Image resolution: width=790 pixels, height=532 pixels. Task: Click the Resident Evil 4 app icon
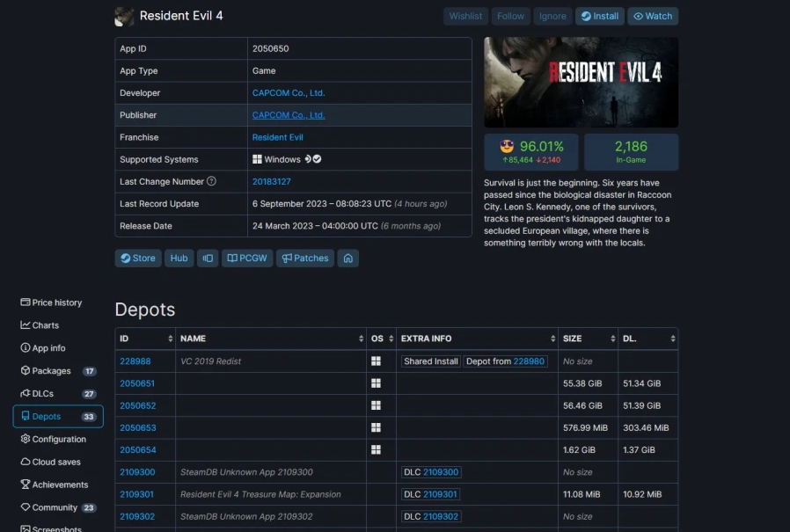124,16
